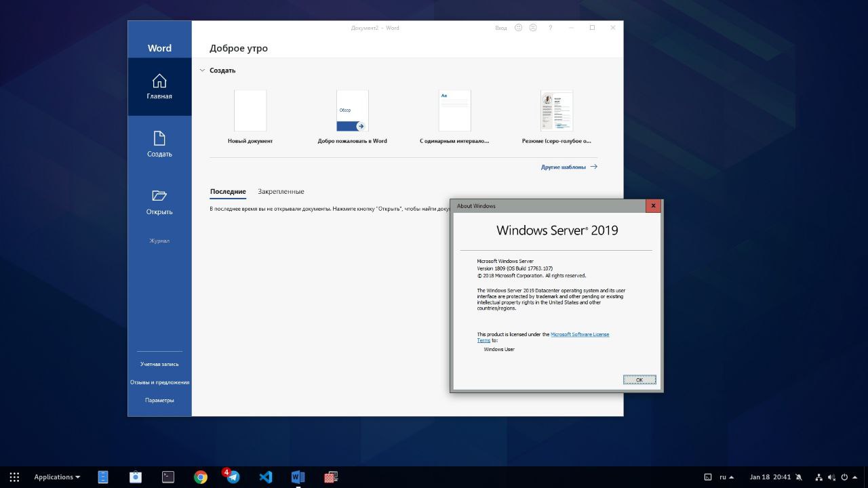
Task: Open the Applications menu dropdown
Action: pyautogui.click(x=57, y=477)
